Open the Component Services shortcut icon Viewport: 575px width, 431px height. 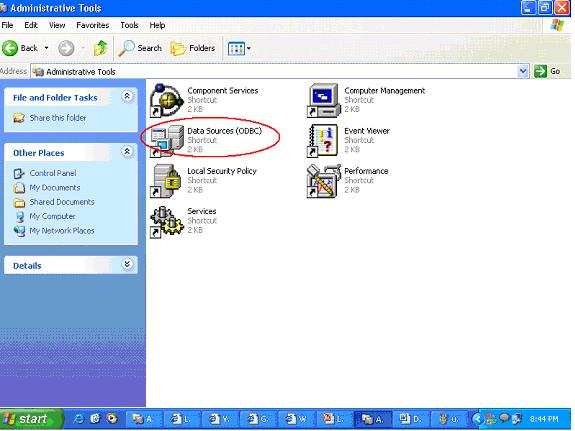coord(167,100)
